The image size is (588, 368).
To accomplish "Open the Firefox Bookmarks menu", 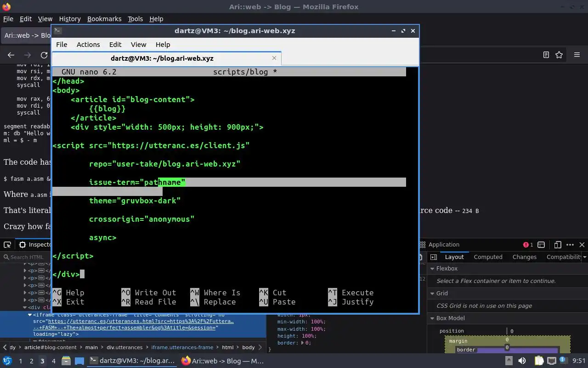I will 104,19.
